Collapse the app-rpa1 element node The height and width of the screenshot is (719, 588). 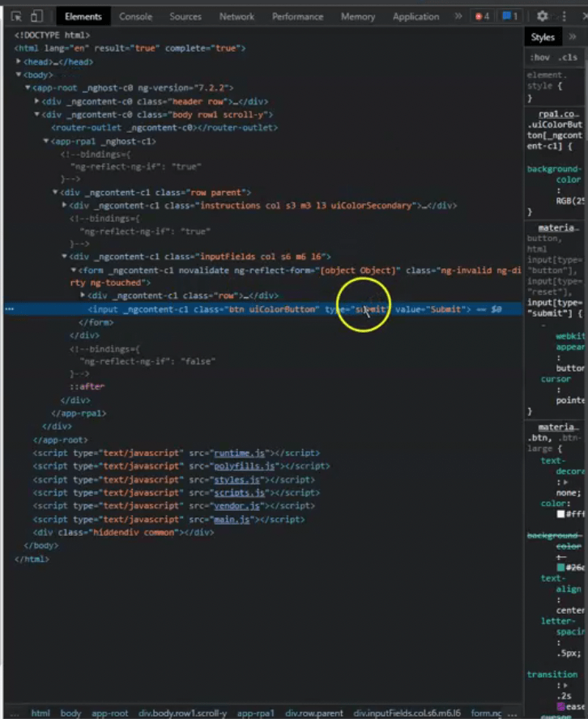pyautogui.click(x=46, y=141)
